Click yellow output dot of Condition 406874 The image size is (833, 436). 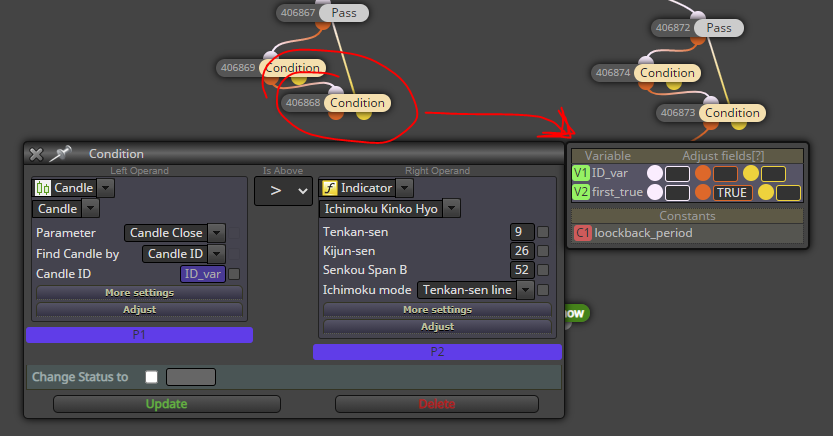674,84
